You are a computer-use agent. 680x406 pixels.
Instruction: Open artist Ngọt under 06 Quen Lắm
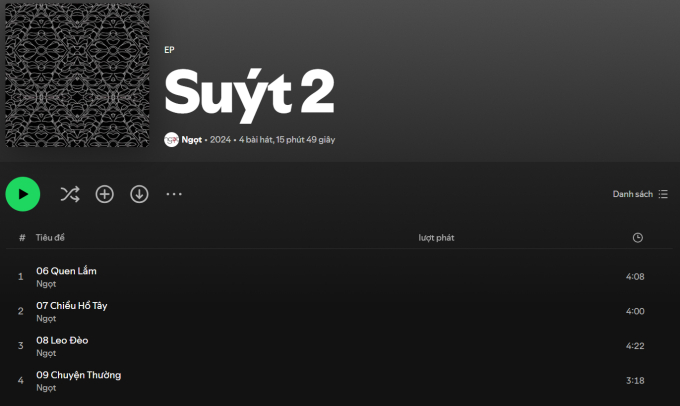pos(46,284)
